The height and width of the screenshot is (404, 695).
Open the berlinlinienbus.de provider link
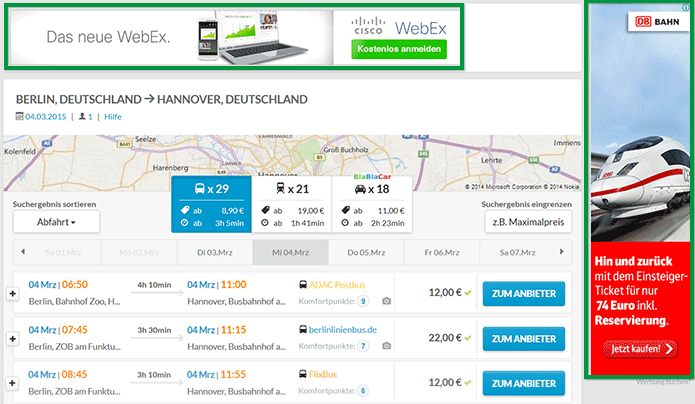343,329
